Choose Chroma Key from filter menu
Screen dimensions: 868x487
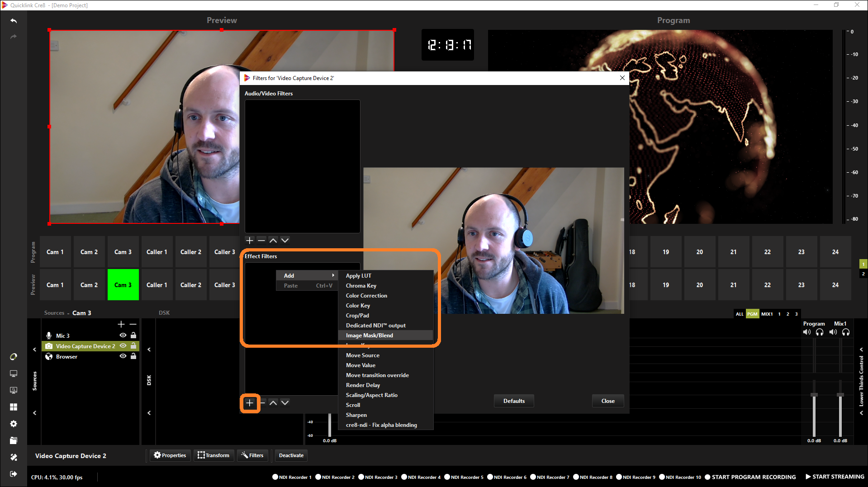(x=361, y=286)
